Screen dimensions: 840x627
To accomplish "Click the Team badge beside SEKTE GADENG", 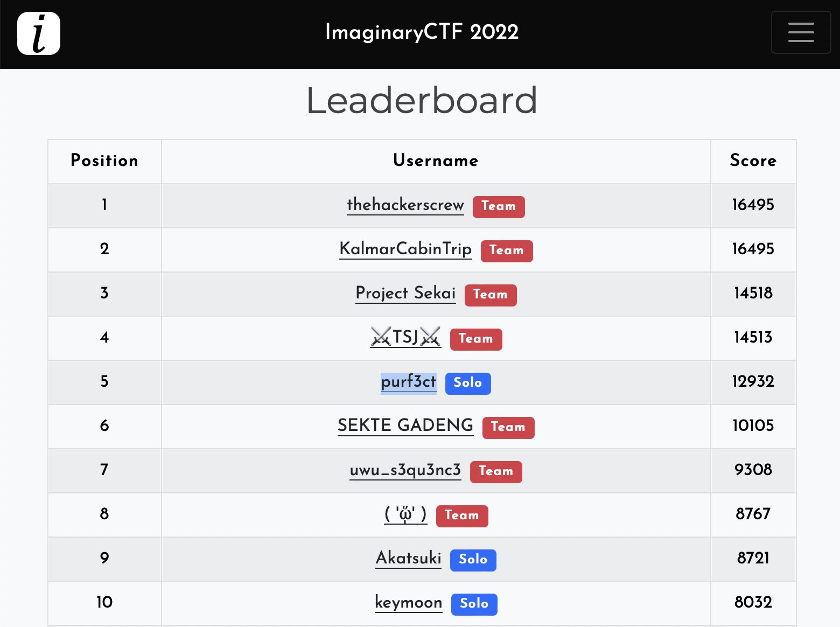I will (x=508, y=428).
